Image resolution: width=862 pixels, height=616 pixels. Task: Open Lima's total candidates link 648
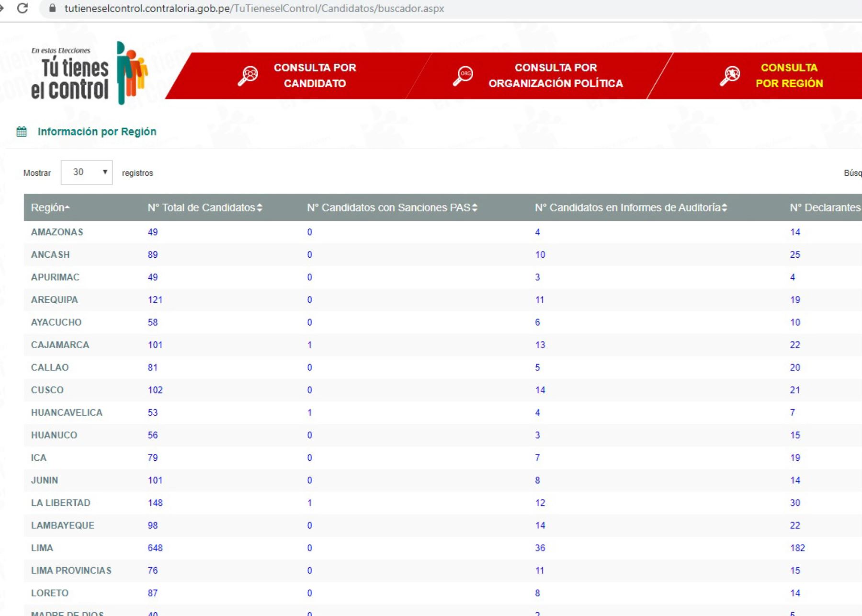click(x=155, y=548)
